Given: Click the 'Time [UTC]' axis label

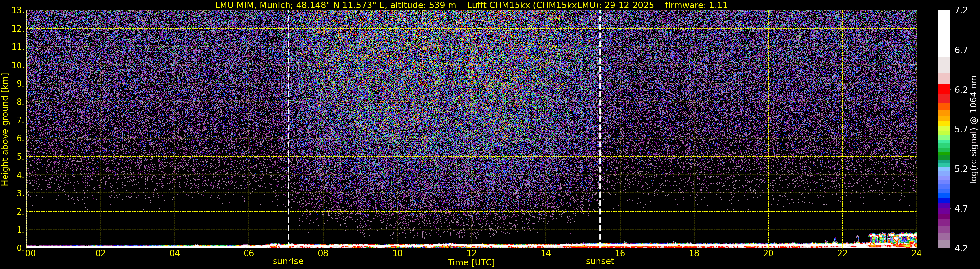Looking at the screenshot, I should (471, 262).
